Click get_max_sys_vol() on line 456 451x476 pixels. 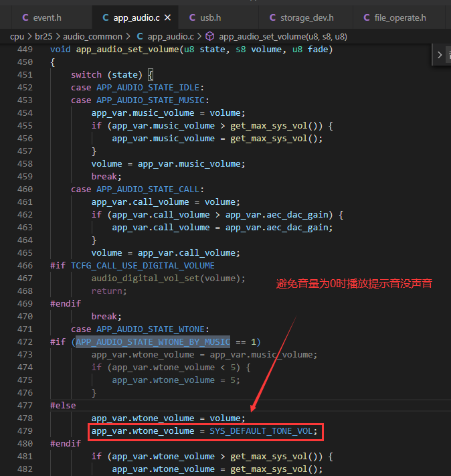(274, 139)
